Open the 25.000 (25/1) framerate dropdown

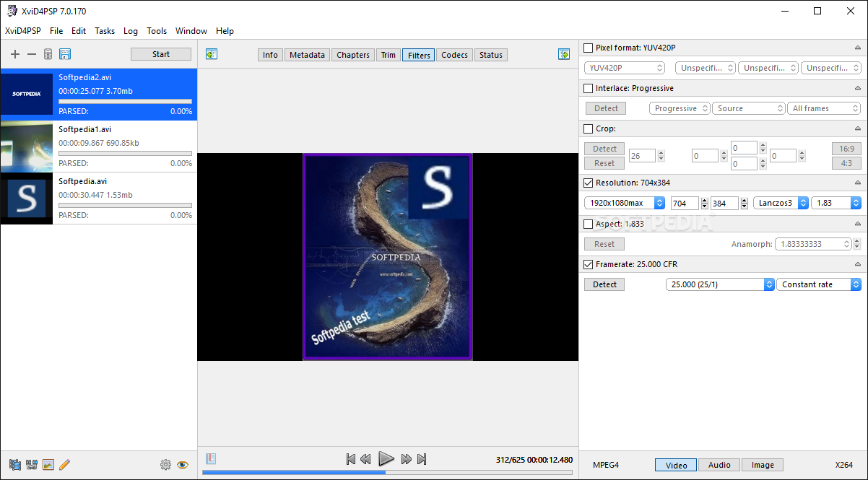pos(720,284)
